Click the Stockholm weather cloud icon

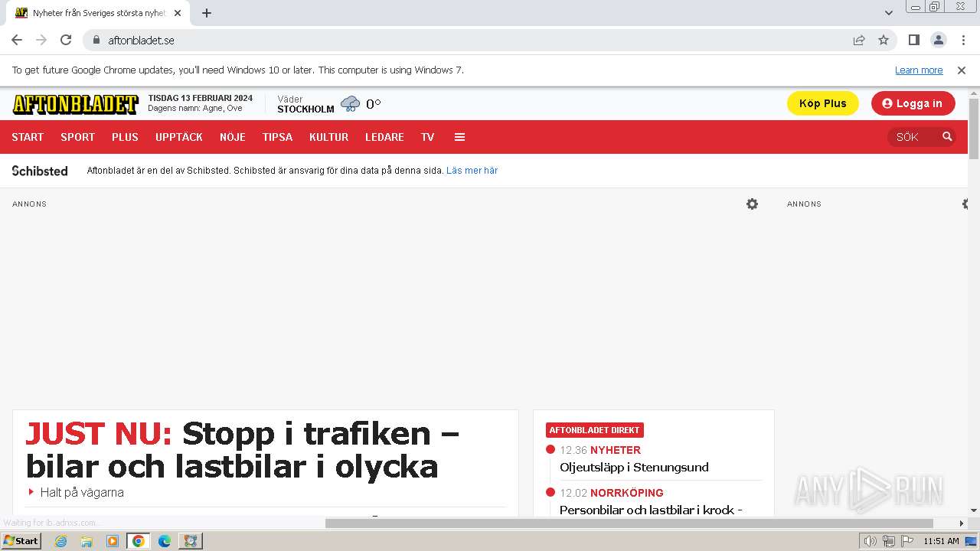click(x=350, y=103)
